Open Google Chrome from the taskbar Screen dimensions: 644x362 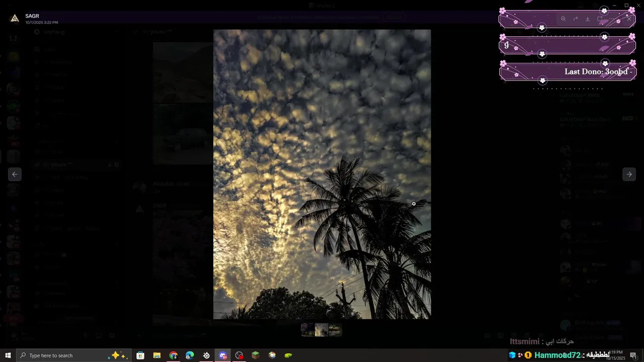(x=174, y=355)
